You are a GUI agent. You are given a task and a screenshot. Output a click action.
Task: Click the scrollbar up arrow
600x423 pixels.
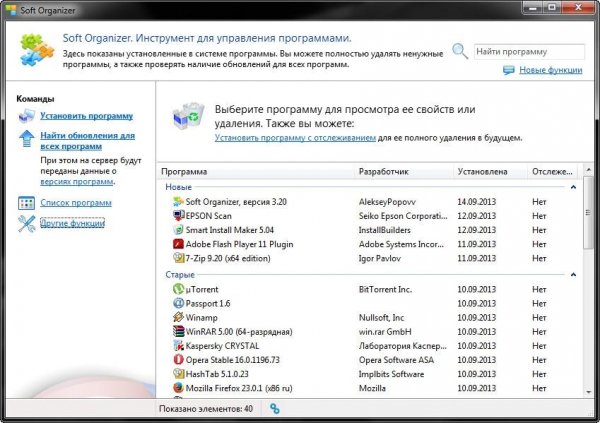[x=589, y=170]
